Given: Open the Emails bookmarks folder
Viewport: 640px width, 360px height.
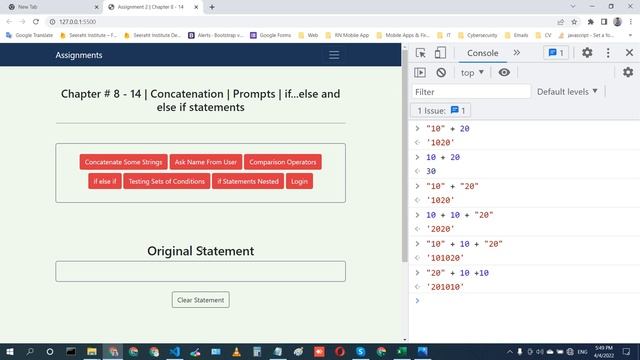Looking at the screenshot, I should coord(516,36).
